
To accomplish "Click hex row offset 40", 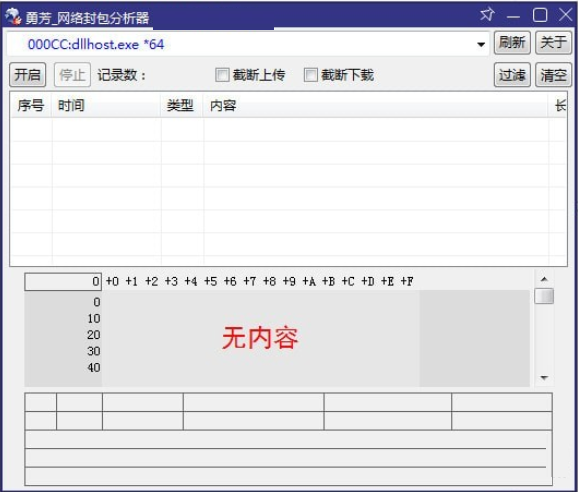I will 94,367.
